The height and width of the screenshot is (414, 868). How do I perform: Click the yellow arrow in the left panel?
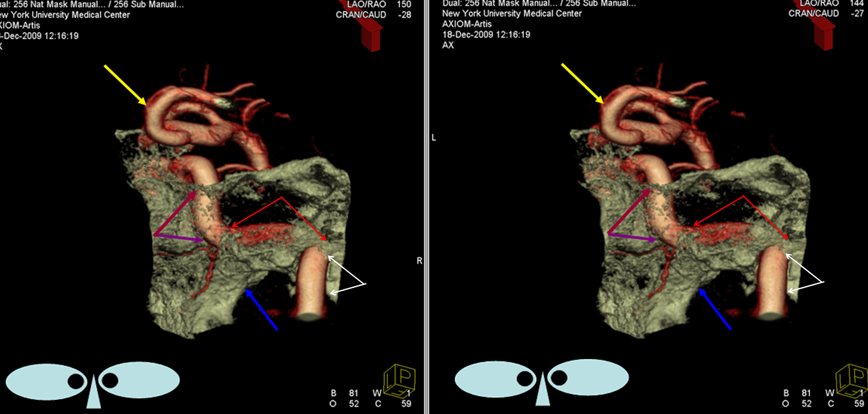(126, 84)
